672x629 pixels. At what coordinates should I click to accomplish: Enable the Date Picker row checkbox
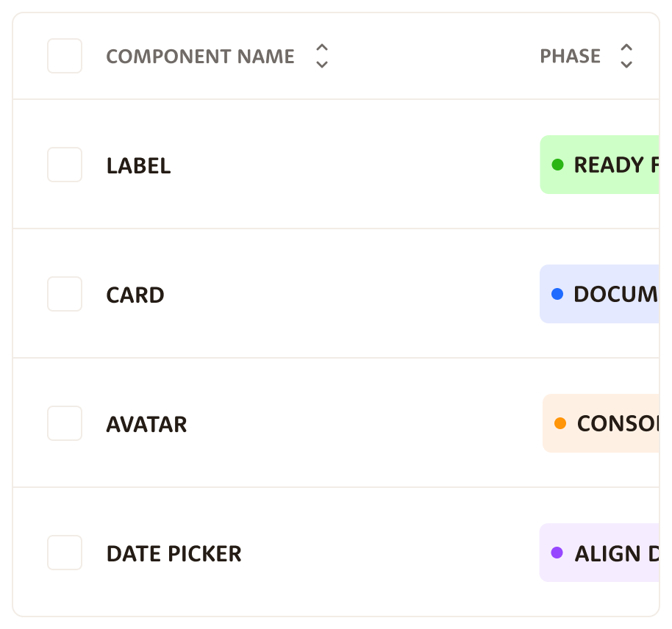point(65,553)
